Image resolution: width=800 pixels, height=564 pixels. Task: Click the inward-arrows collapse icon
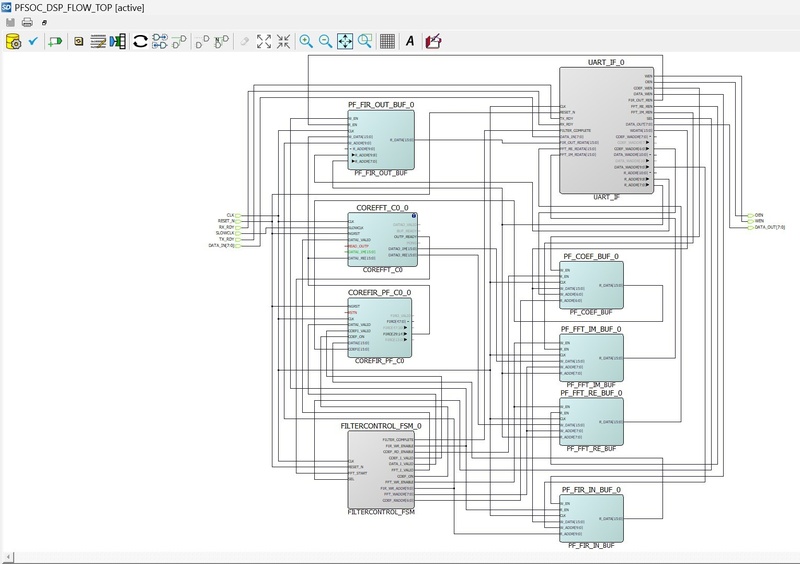tap(283, 41)
